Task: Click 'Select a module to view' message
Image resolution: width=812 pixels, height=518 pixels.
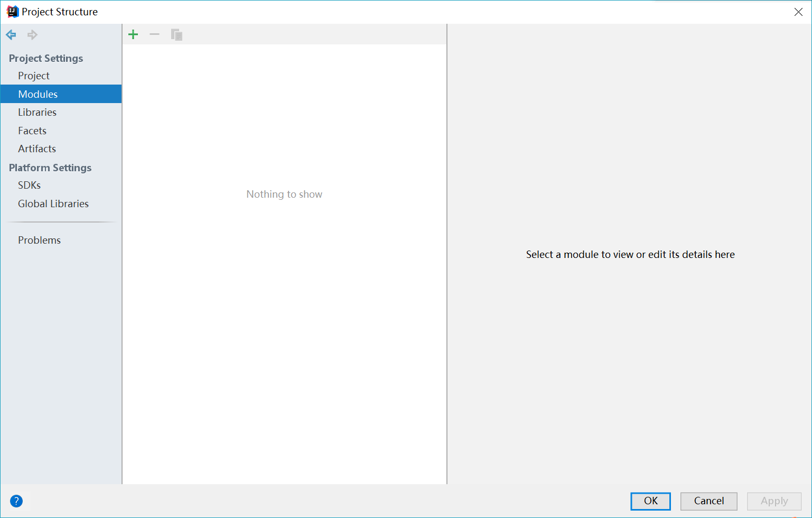Action: (630, 254)
